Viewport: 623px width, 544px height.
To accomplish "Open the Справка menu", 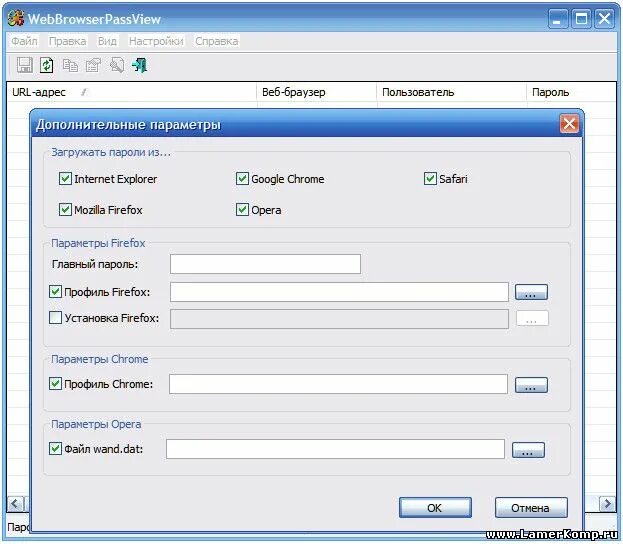I will (x=217, y=41).
